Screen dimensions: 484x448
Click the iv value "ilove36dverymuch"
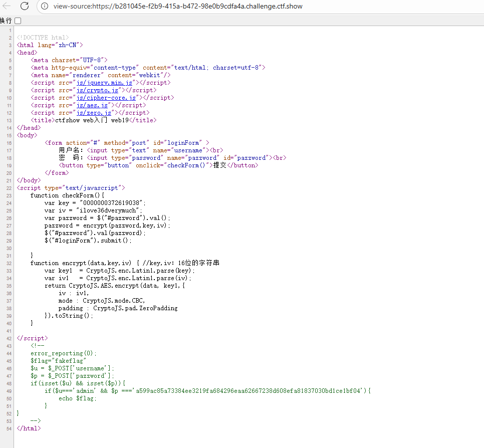tap(108, 210)
